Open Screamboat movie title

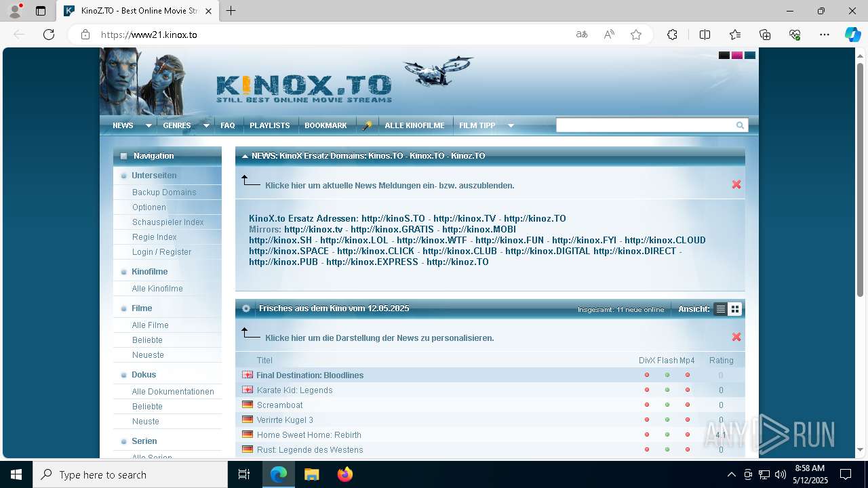click(279, 405)
